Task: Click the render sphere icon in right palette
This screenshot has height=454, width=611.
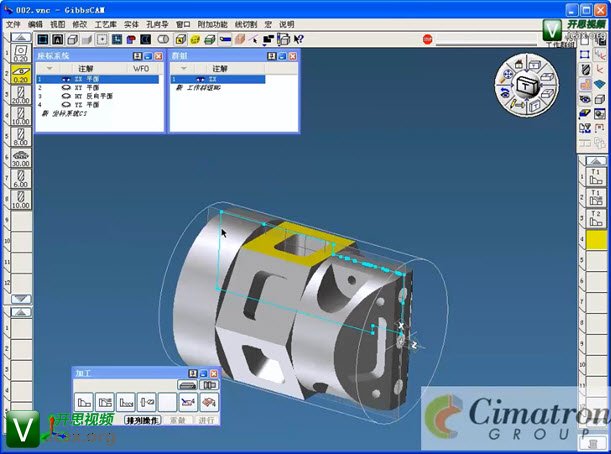Action: [x=600, y=114]
